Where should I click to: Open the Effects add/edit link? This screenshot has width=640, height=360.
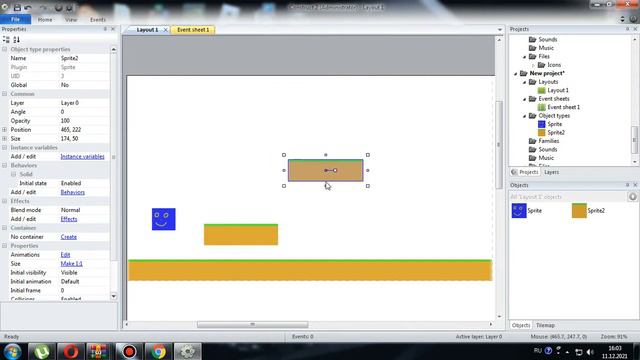pyautogui.click(x=69, y=219)
